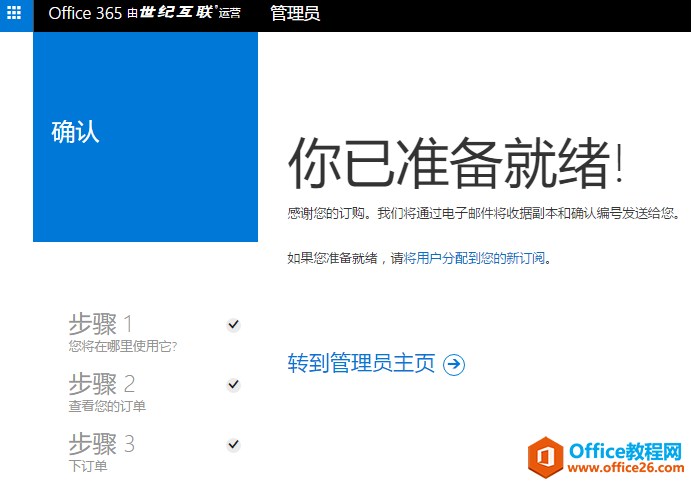Viewport: 691px width, 485px height.
Task: Click the 查看您的订单 text
Action: (107, 406)
